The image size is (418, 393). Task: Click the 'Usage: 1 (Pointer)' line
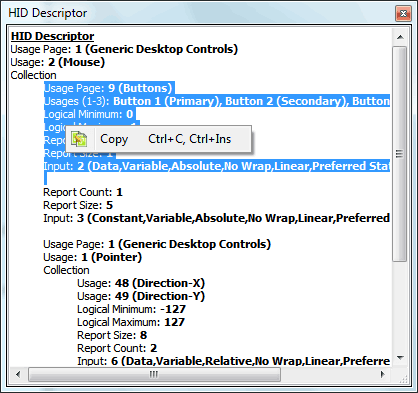(x=93, y=257)
